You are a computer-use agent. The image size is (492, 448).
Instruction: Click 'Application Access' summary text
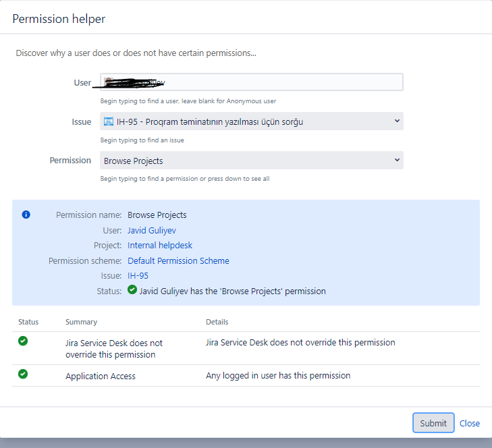[101, 376]
